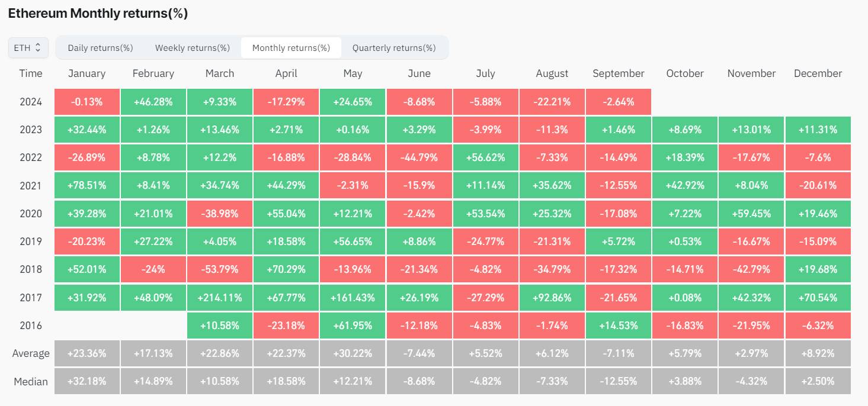Select the +78.51% January 2021 cell

pyautogui.click(x=87, y=185)
